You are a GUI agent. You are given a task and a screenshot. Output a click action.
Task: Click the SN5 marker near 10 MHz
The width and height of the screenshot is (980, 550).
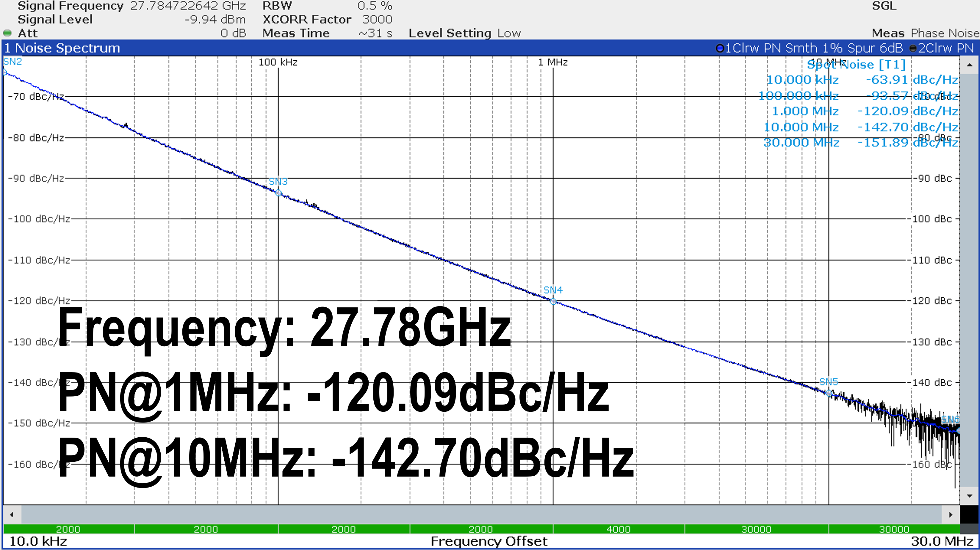[829, 393]
